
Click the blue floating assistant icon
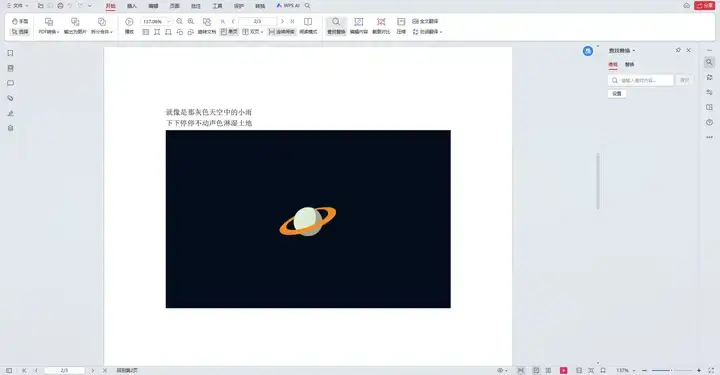(x=588, y=51)
